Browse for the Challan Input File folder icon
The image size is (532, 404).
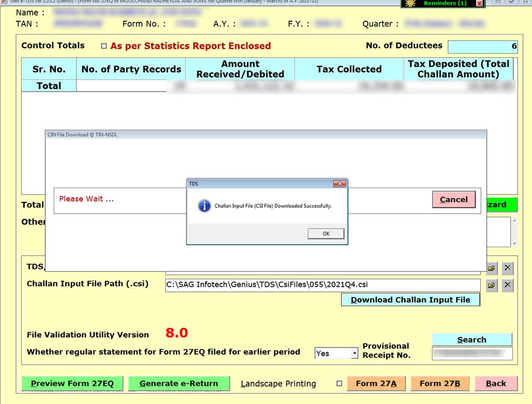492,285
